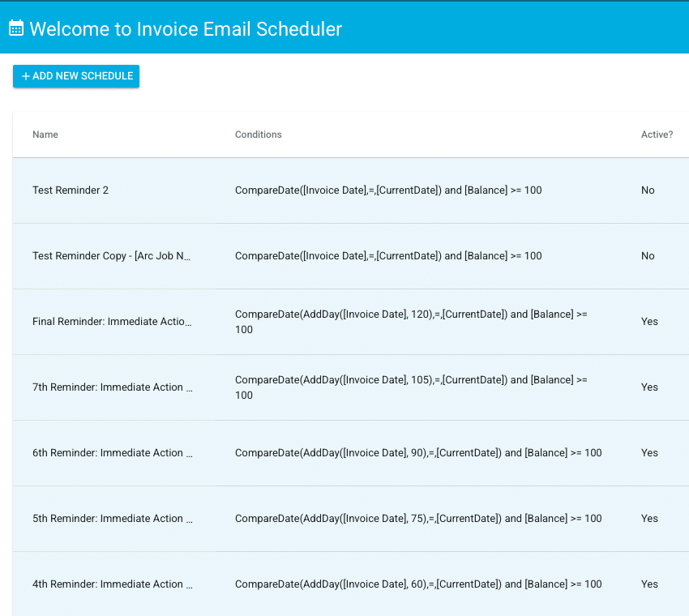Select the Final Reminder: Immediate Action schedule
Screen dimensions: 689x616
coord(111,321)
